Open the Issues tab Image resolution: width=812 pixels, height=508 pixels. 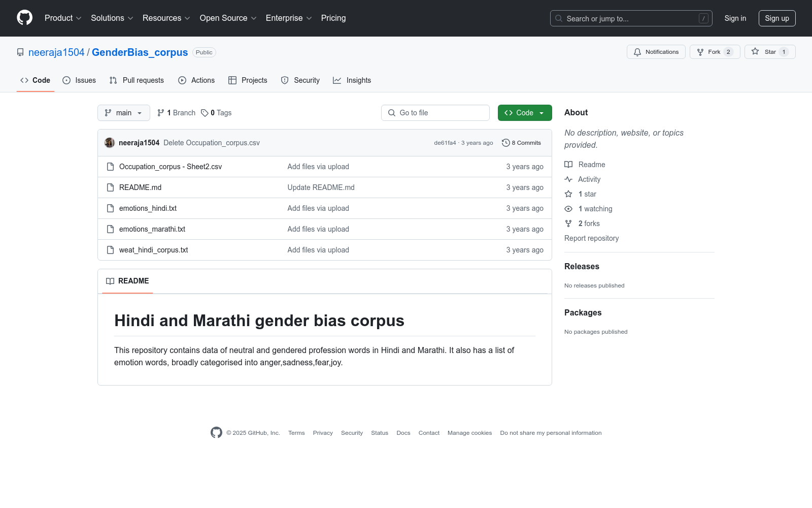tap(79, 80)
